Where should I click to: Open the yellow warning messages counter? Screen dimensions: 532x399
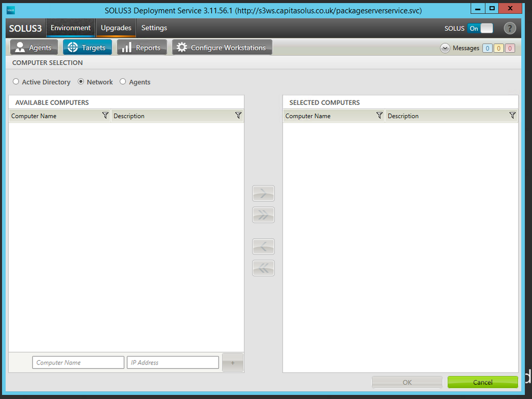498,48
